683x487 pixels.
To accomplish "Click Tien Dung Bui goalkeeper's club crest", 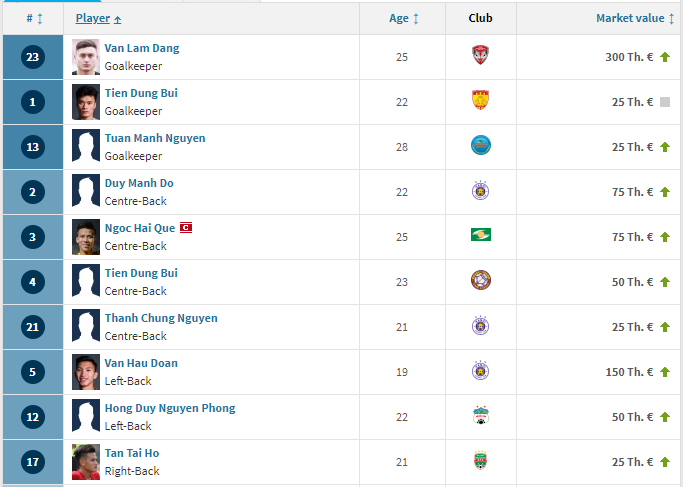I will pyautogui.click(x=480, y=101).
